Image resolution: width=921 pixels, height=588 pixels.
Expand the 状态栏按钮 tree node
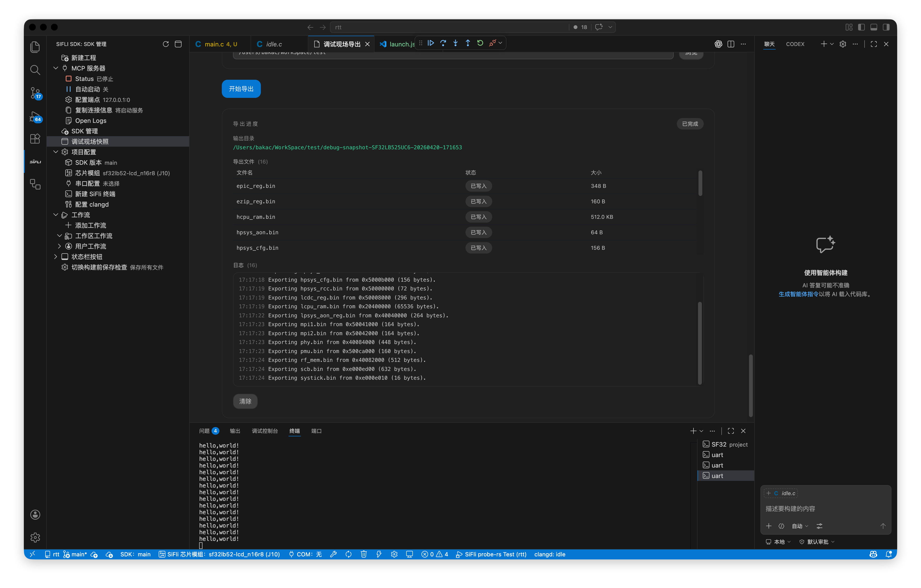(56, 257)
